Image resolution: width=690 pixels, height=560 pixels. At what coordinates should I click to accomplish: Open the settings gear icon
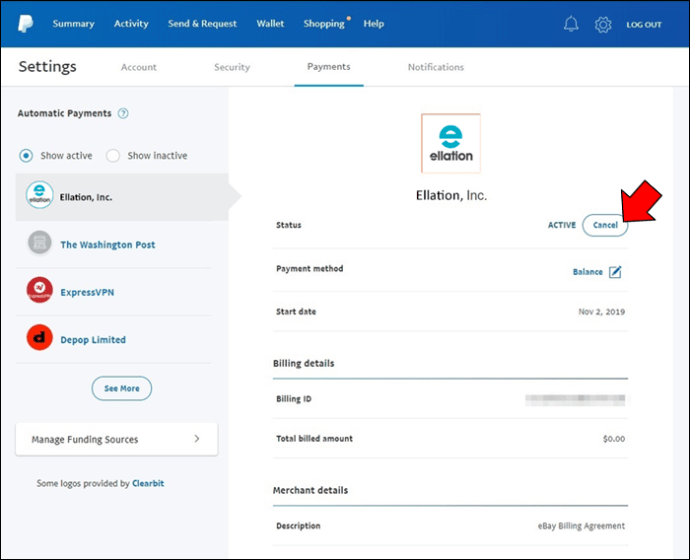(x=602, y=24)
